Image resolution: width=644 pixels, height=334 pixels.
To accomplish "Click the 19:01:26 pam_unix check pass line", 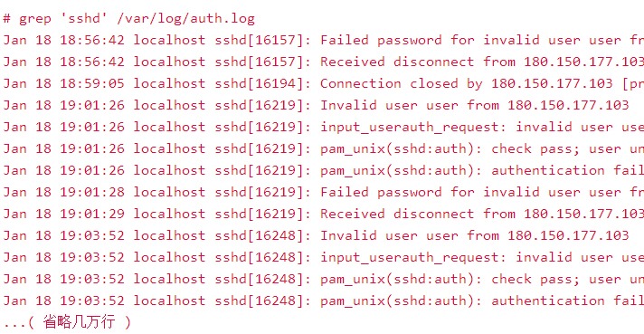I will pos(324,149).
